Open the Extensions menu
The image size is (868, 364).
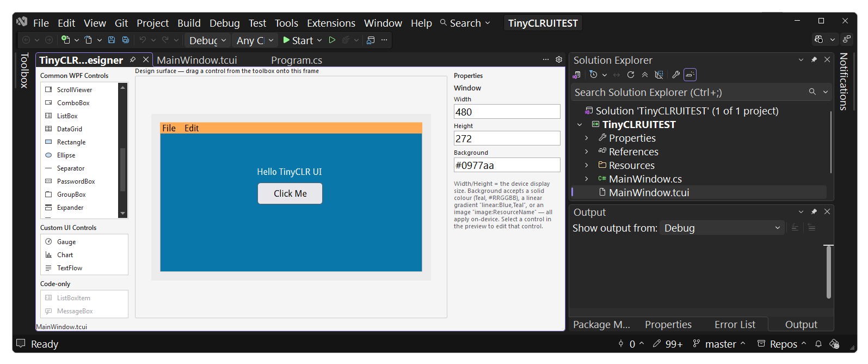pos(331,23)
